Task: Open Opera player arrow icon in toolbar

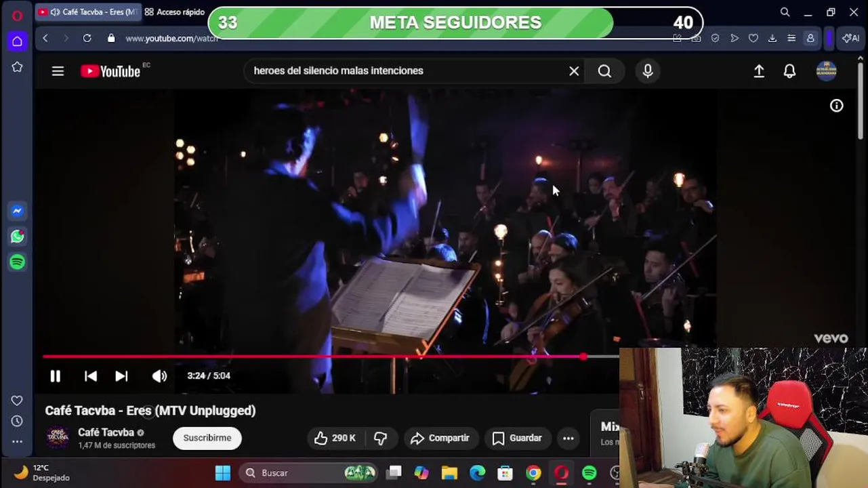Action: tap(734, 39)
